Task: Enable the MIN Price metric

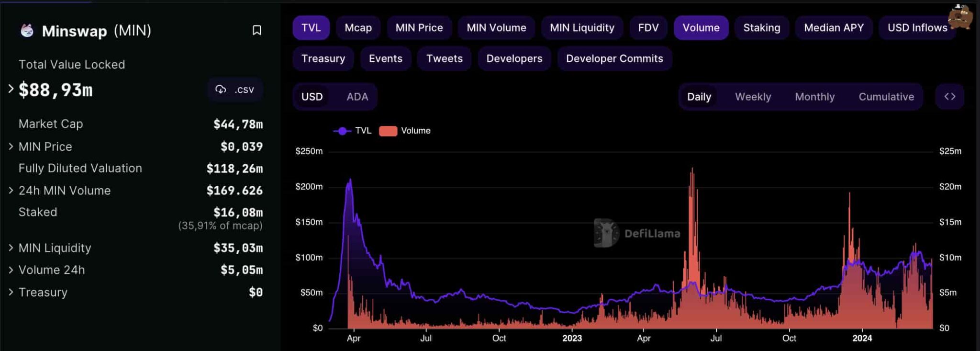Action: tap(419, 28)
